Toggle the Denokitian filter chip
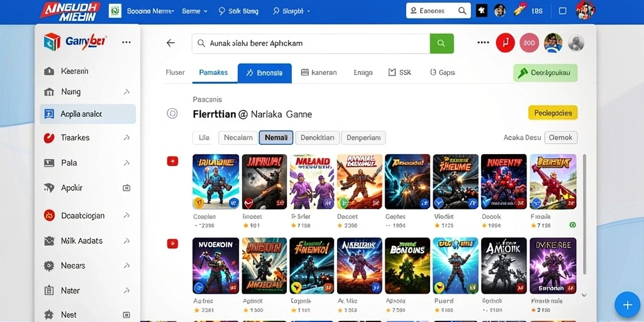644x322 pixels. pos(318,138)
